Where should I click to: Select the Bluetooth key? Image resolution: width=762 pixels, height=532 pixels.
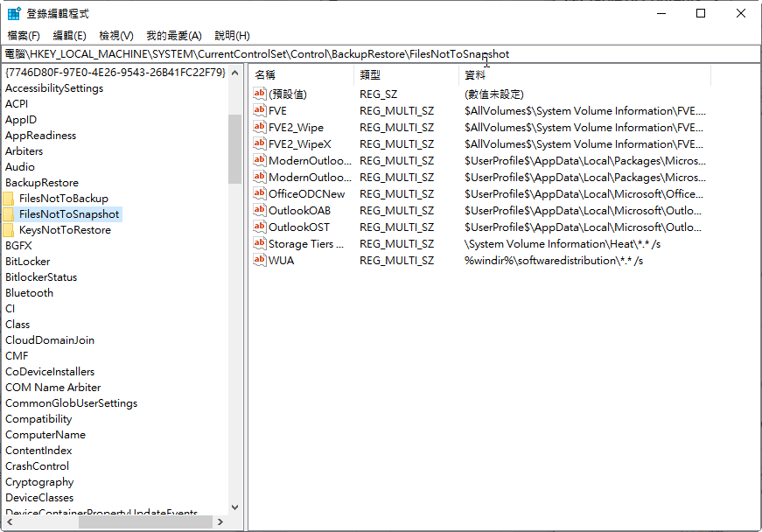pos(29,293)
